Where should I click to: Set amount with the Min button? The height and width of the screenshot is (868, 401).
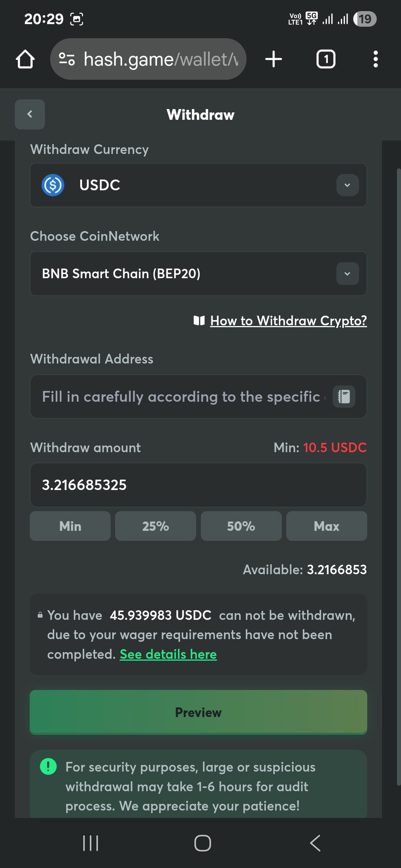point(70,526)
